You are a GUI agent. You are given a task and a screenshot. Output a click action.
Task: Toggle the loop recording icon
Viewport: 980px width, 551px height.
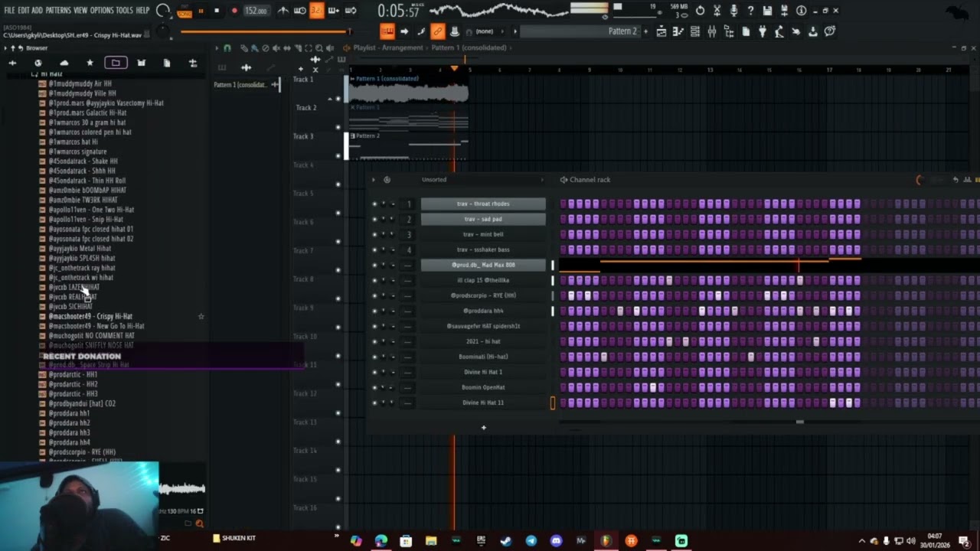coord(351,11)
